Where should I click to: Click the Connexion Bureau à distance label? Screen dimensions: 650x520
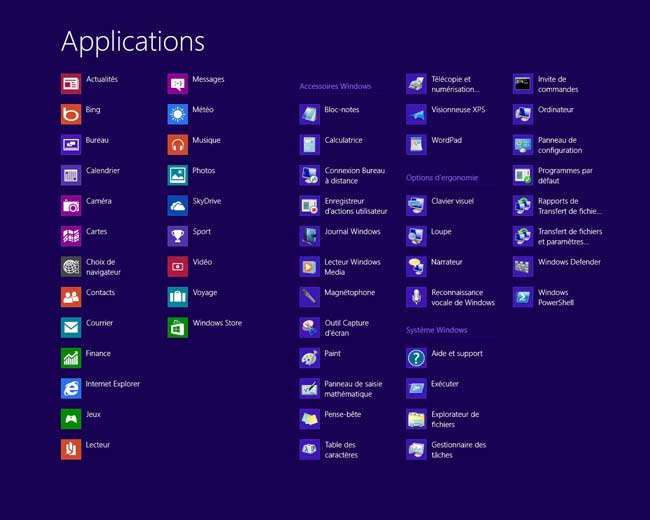[x=355, y=175]
